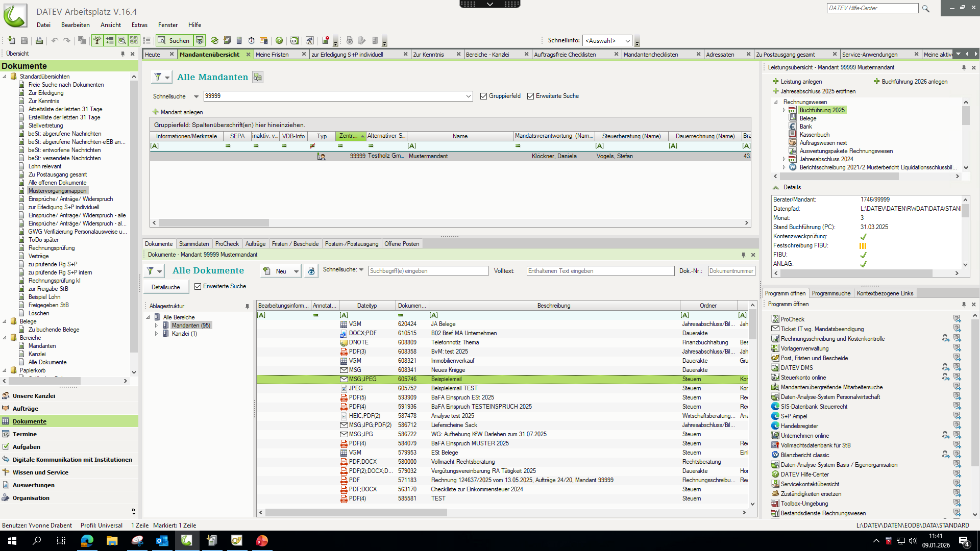Screen dimensions: 980x551
Task: Open the Extras menu
Action: point(139,25)
